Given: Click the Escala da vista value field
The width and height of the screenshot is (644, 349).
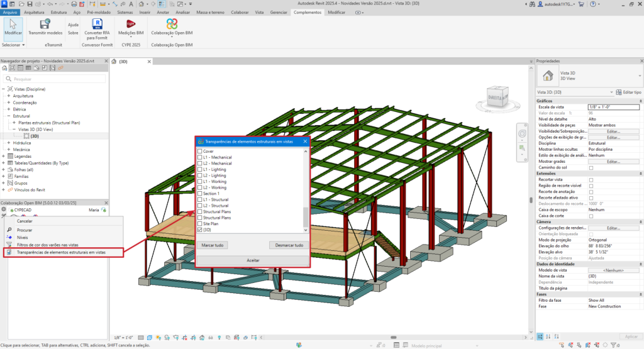Looking at the screenshot, I should [x=613, y=107].
